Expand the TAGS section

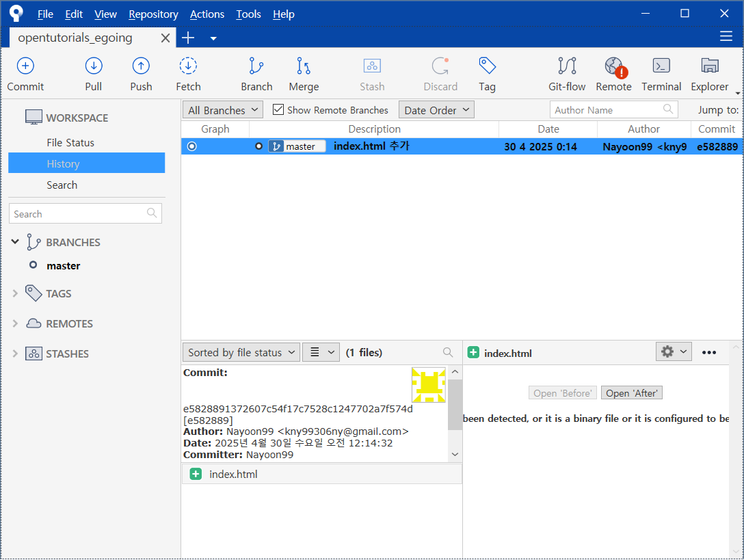point(15,293)
